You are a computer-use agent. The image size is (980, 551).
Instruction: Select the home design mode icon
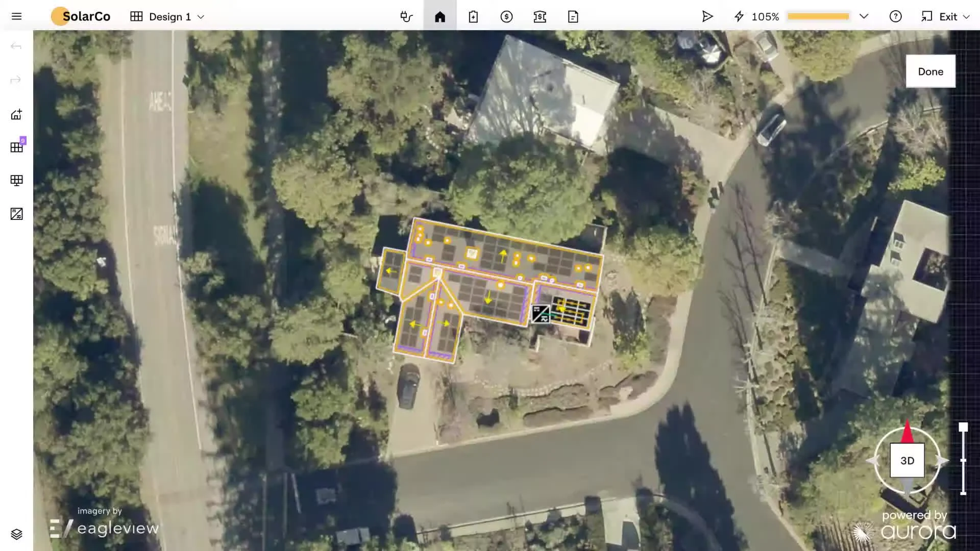coord(440,16)
